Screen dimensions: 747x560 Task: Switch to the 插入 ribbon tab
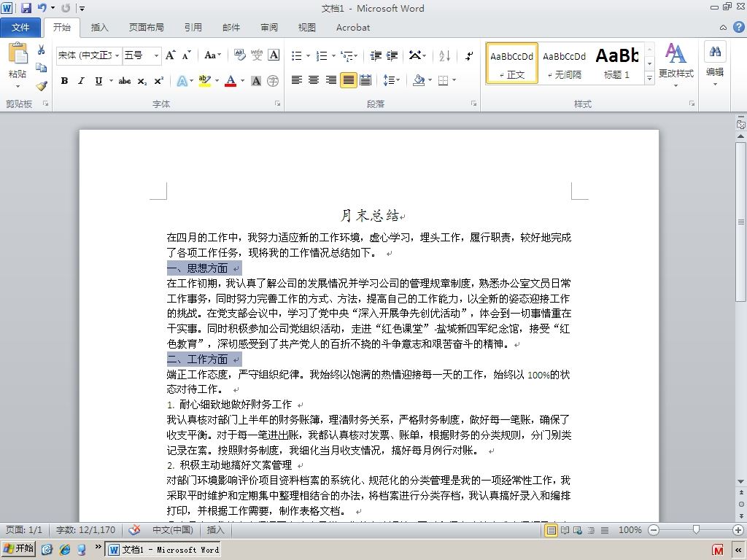pyautogui.click(x=99, y=28)
